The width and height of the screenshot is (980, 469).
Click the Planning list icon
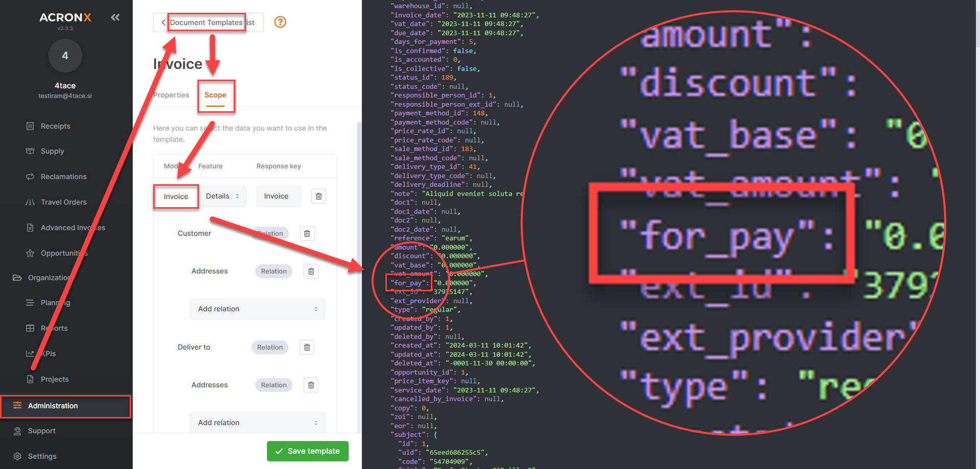tap(30, 303)
